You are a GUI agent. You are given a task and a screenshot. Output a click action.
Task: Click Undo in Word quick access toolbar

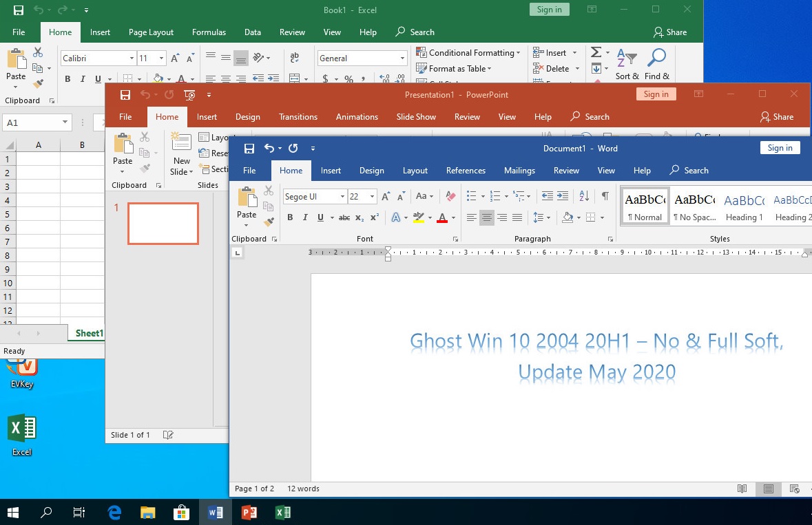coord(269,149)
